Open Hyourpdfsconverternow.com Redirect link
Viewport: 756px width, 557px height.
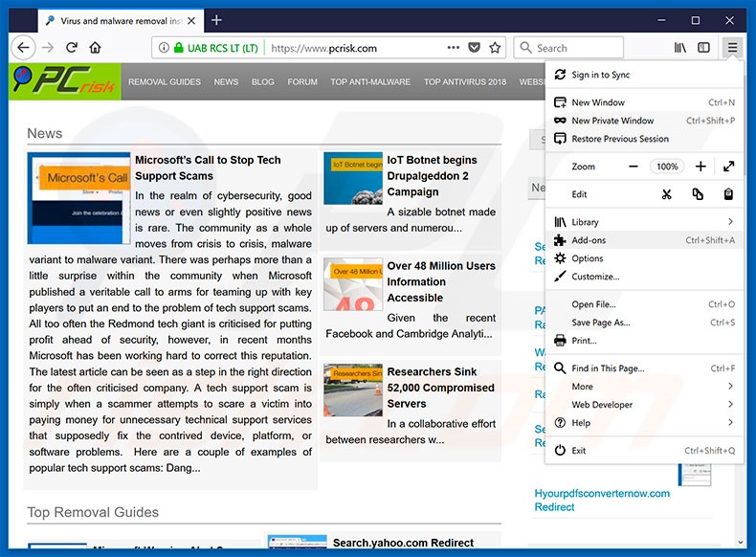point(602,501)
